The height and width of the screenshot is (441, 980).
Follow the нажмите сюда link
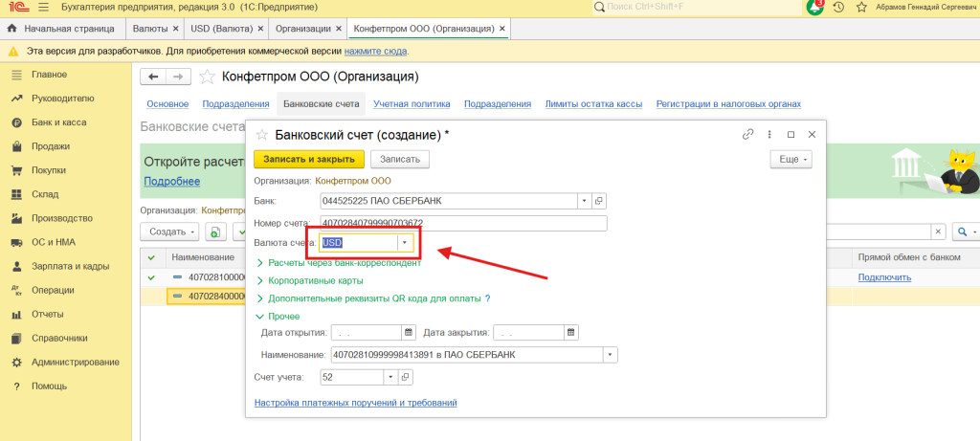tap(375, 52)
